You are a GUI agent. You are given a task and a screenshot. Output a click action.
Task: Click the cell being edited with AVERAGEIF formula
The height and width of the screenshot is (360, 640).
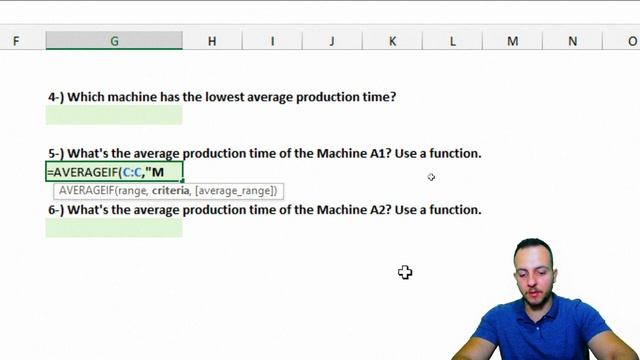[x=114, y=172]
